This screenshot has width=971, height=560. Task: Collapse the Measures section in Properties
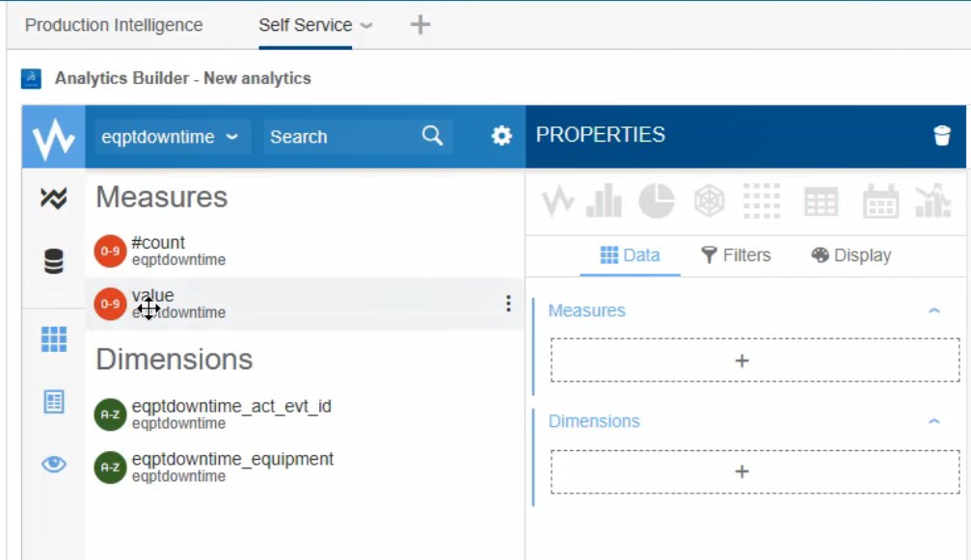tap(933, 310)
